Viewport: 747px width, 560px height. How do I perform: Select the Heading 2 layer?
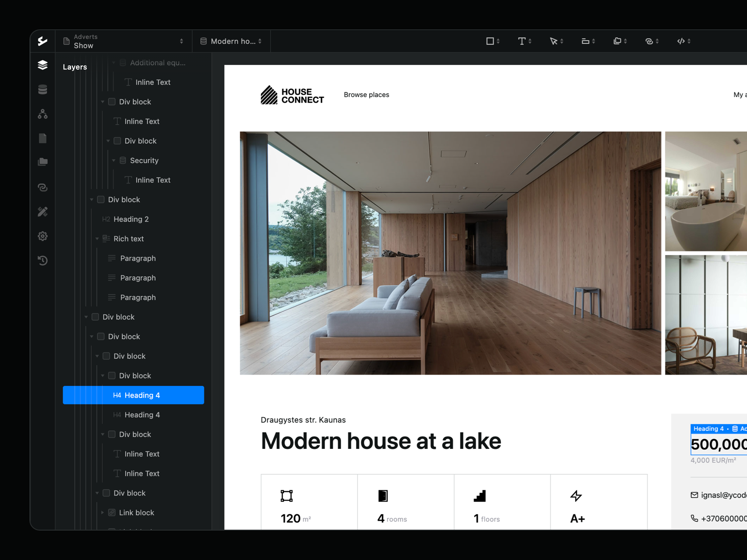coord(131,219)
